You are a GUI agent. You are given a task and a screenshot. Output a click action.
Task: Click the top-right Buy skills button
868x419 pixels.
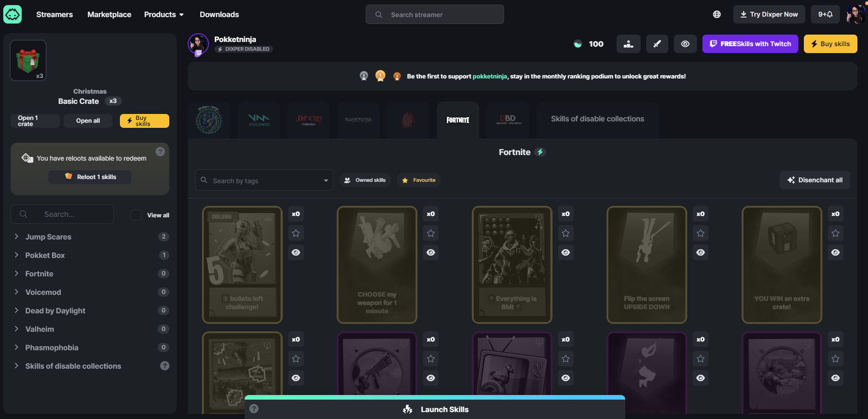click(831, 44)
